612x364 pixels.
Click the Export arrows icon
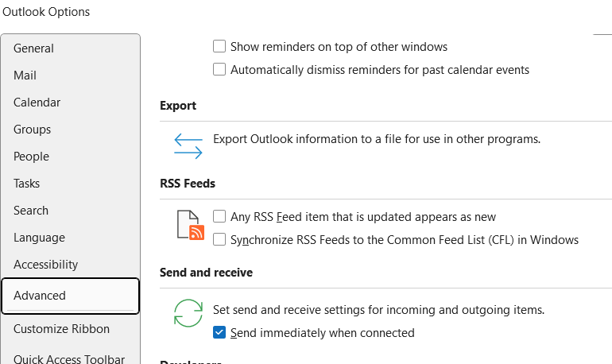click(x=188, y=146)
